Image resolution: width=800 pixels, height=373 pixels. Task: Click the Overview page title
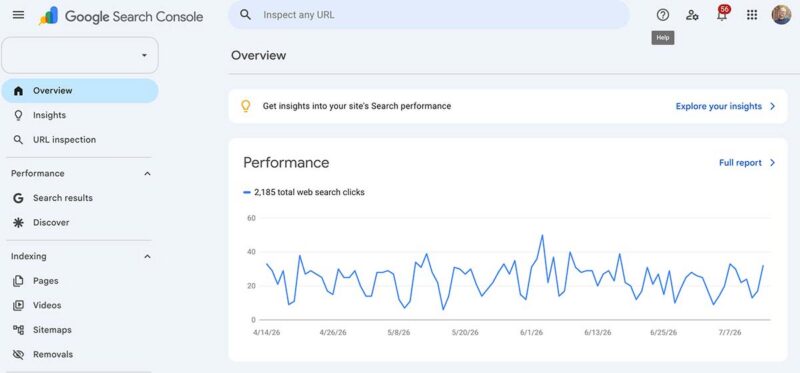[259, 55]
